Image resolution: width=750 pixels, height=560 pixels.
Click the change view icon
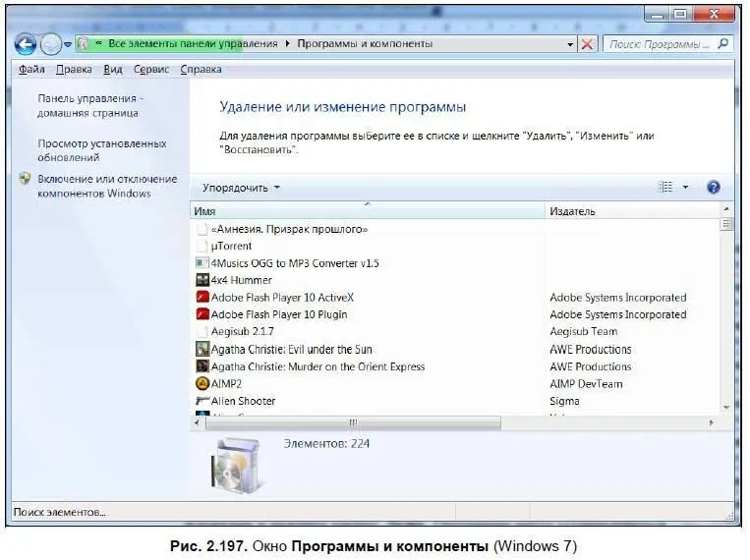point(665,187)
